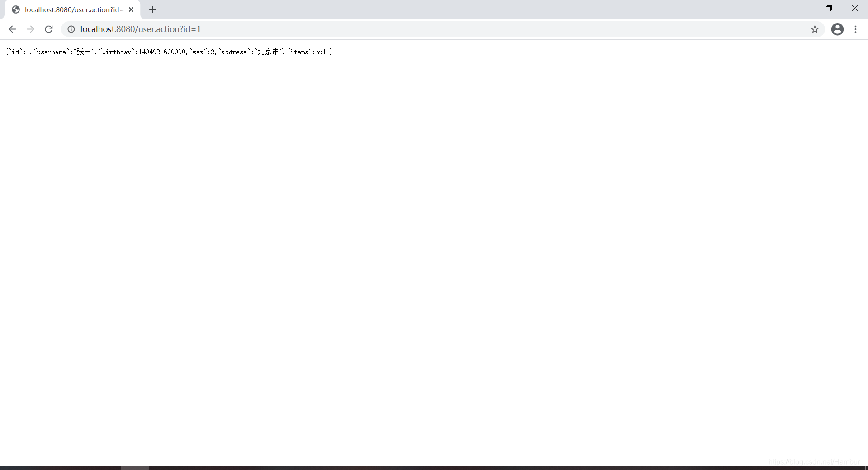Close the localhost:8080 tab
This screenshot has height=470, width=868.
[131, 9]
